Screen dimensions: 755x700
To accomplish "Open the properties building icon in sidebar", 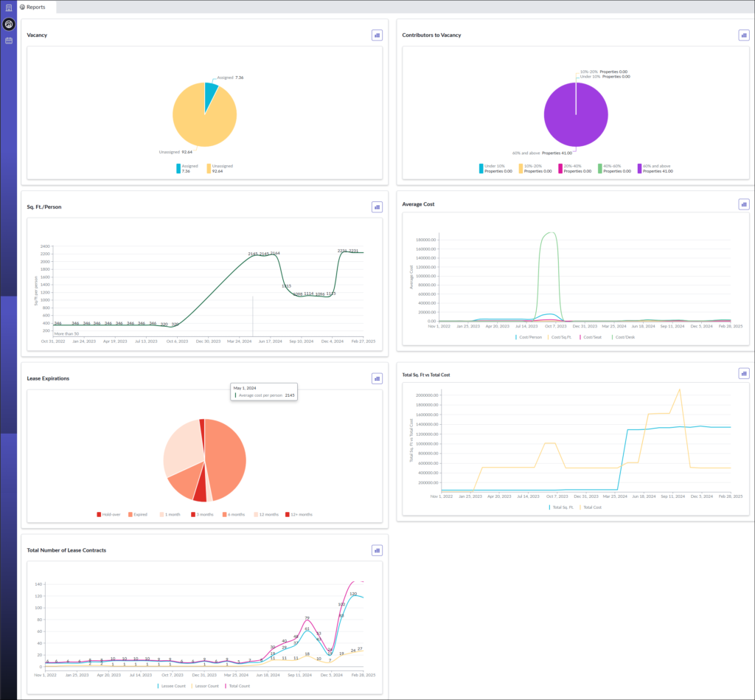I will pyautogui.click(x=9, y=7).
